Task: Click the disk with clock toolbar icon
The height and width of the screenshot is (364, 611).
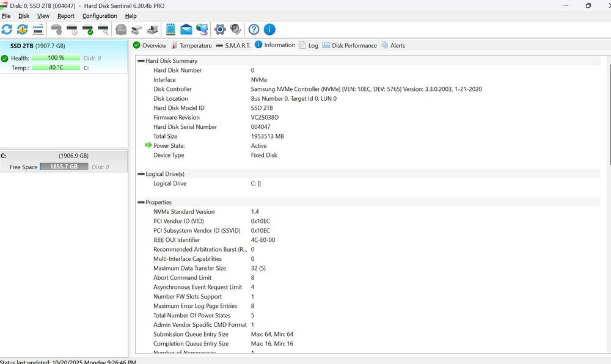Action: click(73, 29)
